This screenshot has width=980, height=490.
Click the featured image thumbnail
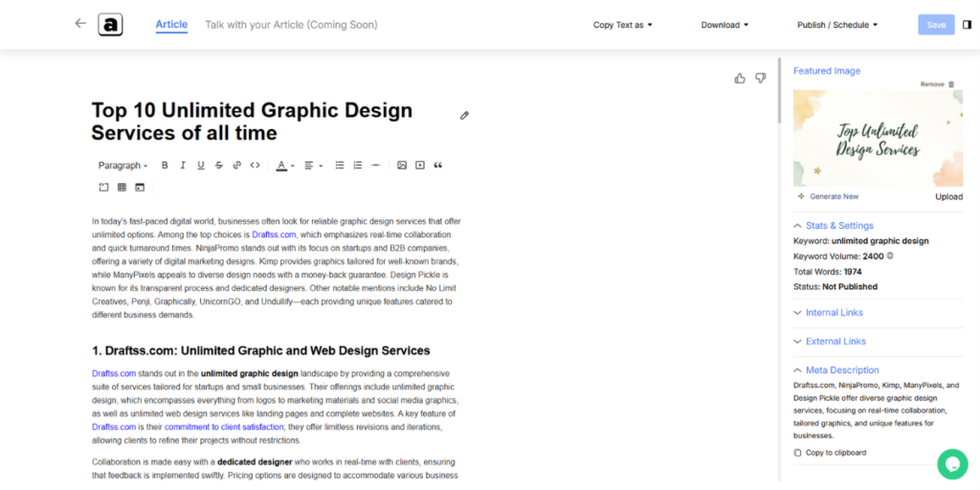click(x=879, y=138)
